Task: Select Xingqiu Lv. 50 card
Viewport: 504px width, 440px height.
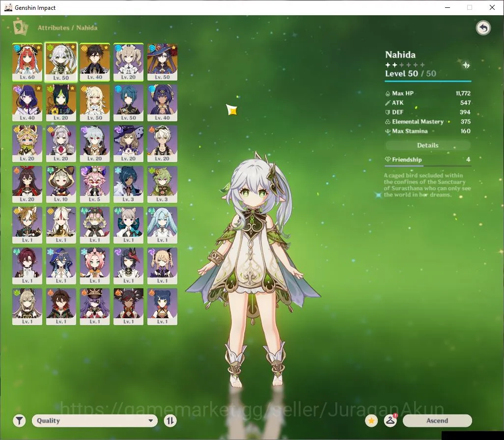Action: pos(128,103)
